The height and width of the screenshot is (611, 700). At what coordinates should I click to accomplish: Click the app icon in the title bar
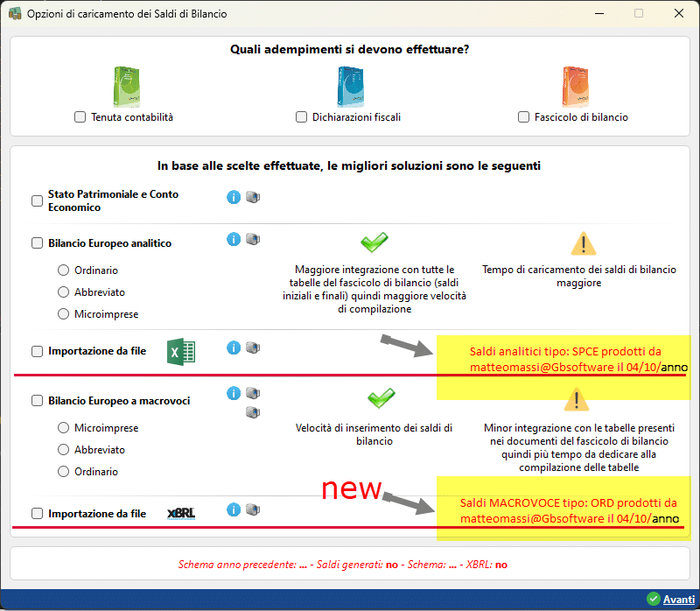[x=15, y=13]
